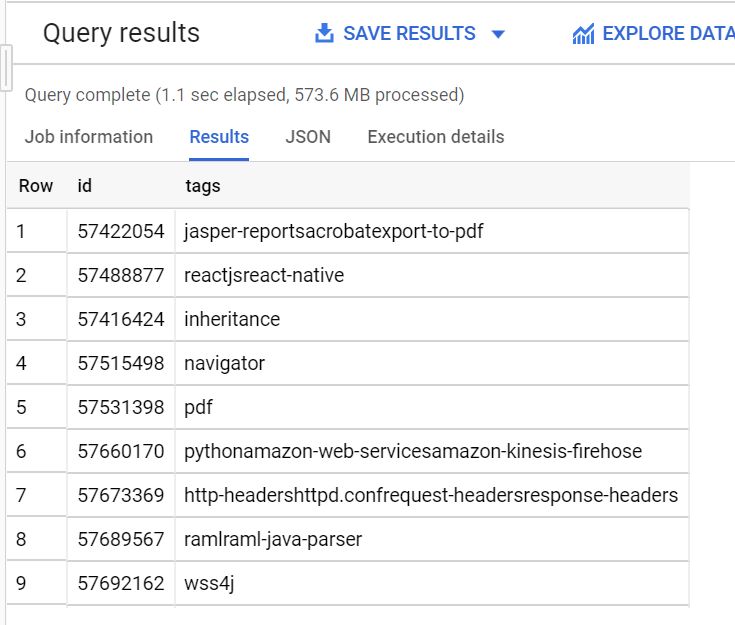Click tags cell ramlraml-java-parser
Viewport: 735px width, 625px height.
(x=432, y=540)
